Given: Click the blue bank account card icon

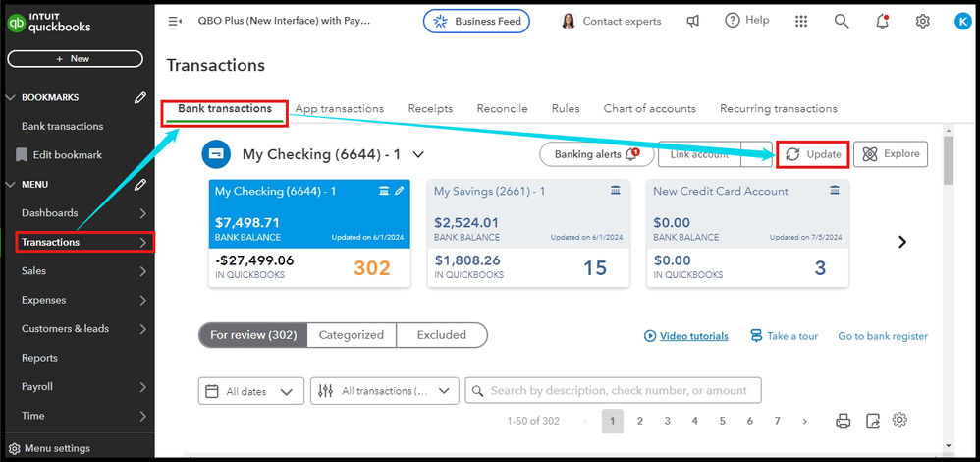Looking at the screenshot, I should (x=216, y=154).
